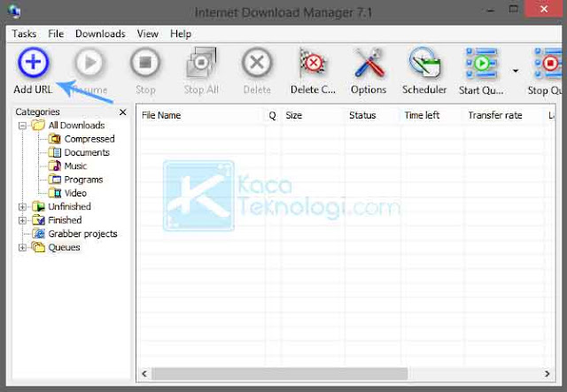This screenshot has height=392, width=567.
Task: Click the IDM application icon in title bar
Action: 14,12
